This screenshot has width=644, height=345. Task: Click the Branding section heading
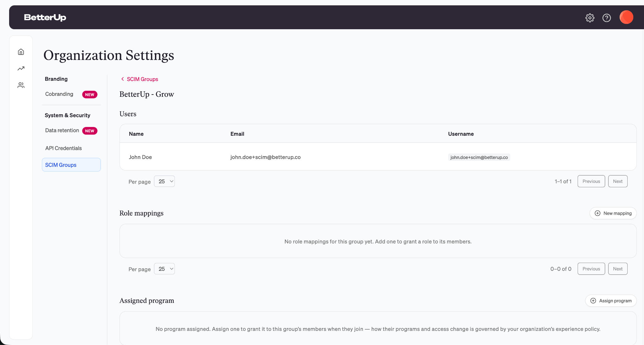(x=56, y=79)
